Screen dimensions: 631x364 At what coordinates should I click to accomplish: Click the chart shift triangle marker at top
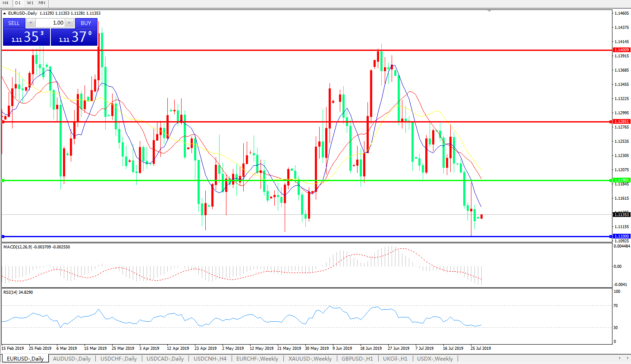coord(489,11)
